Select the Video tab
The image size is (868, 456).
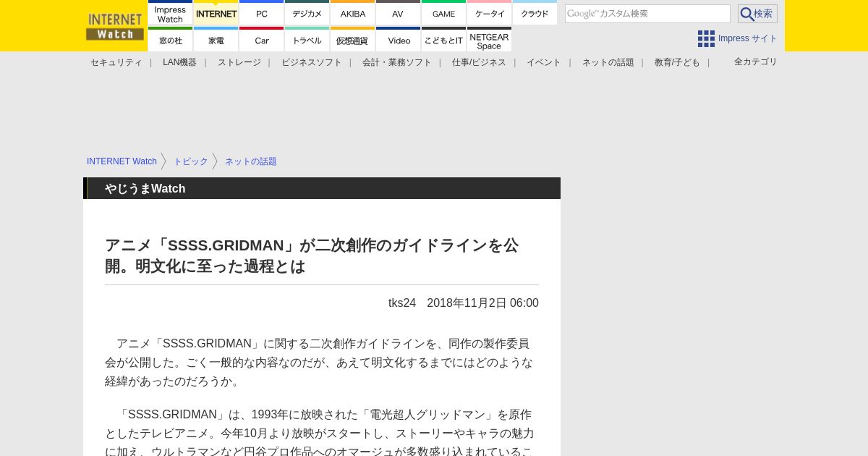(399, 40)
